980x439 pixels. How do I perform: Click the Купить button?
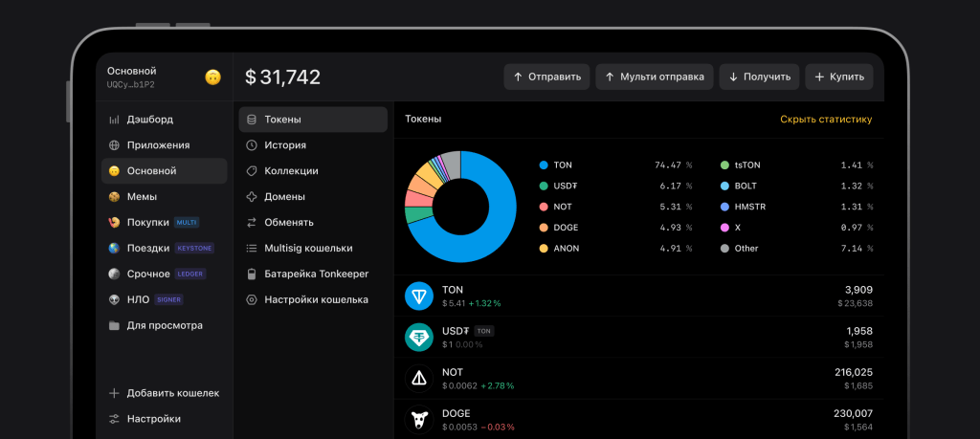tap(839, 77)
